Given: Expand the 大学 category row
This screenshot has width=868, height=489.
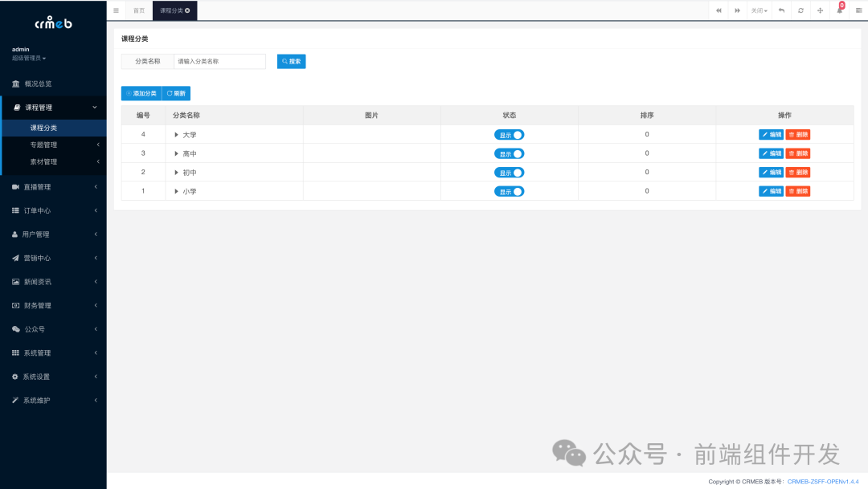Looking at the screenshot, I should pyautogui.click(x=176, y=135).
